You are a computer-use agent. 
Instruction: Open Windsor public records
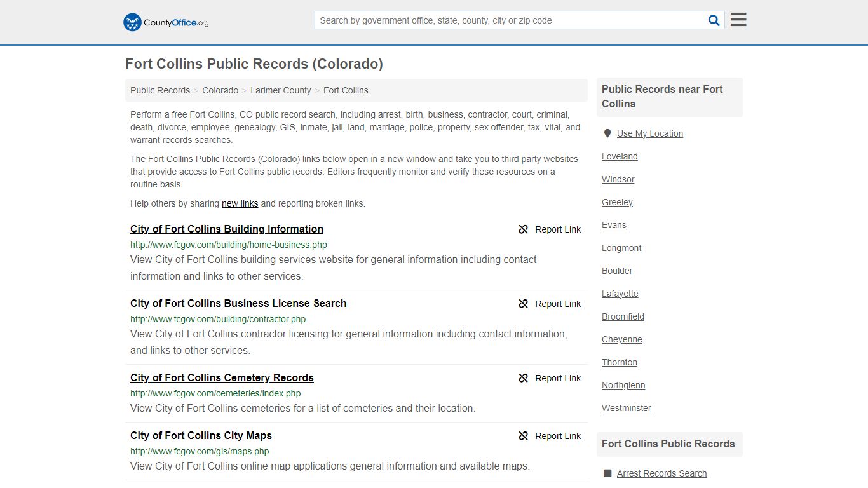tap(618, 179)
